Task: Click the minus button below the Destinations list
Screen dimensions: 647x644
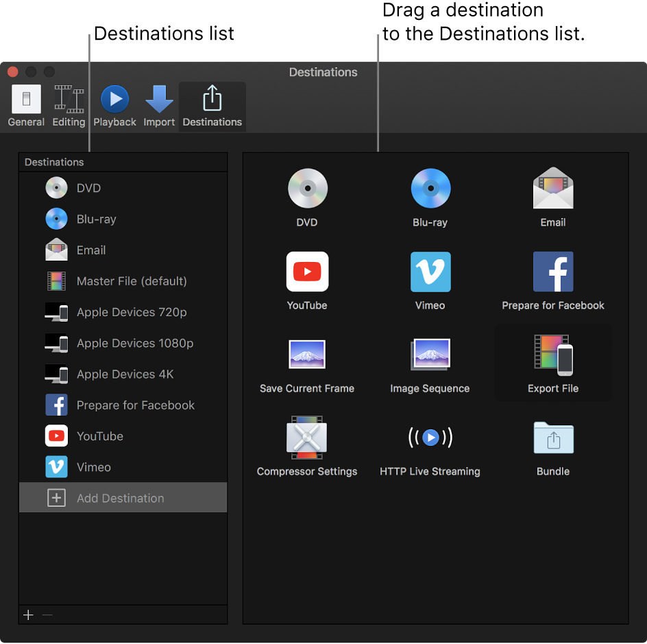Action: 47,615
